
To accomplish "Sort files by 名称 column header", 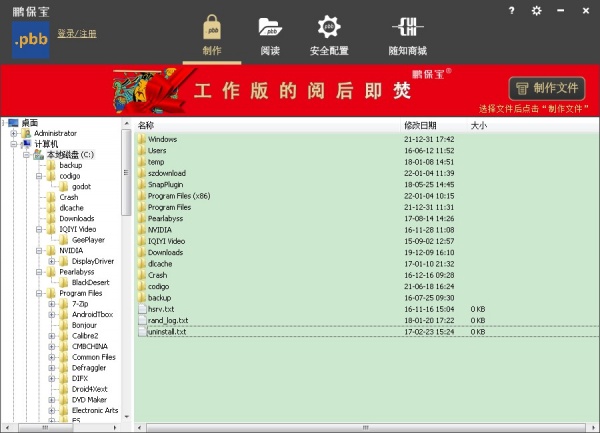I will (x=147, y=125).
